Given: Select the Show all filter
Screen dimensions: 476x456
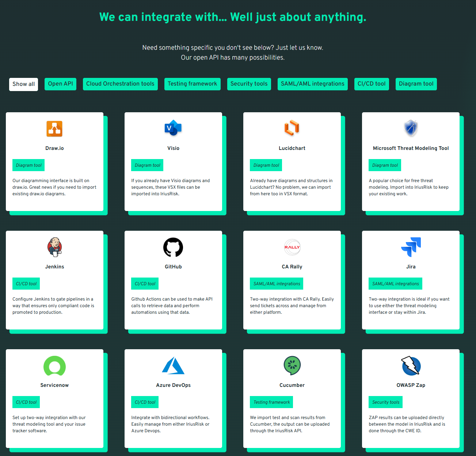Looking at the screenshot, I should point(23,84).
